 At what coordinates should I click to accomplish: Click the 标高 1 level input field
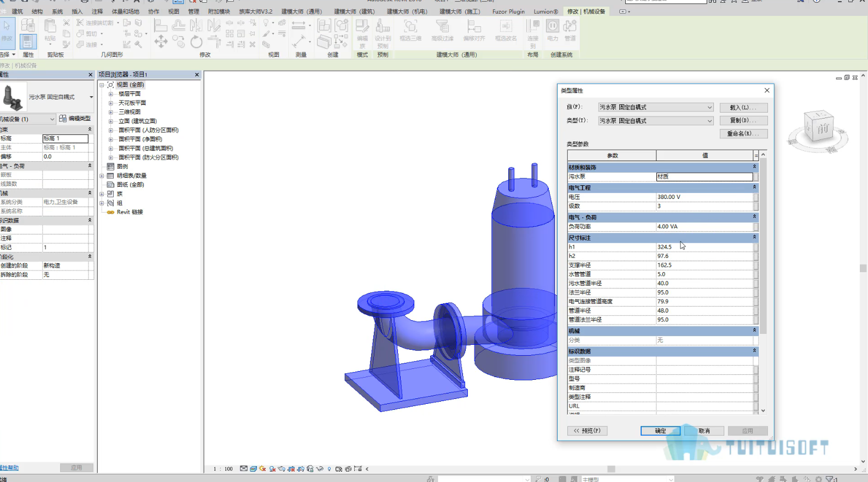click(x=65, y=139)
